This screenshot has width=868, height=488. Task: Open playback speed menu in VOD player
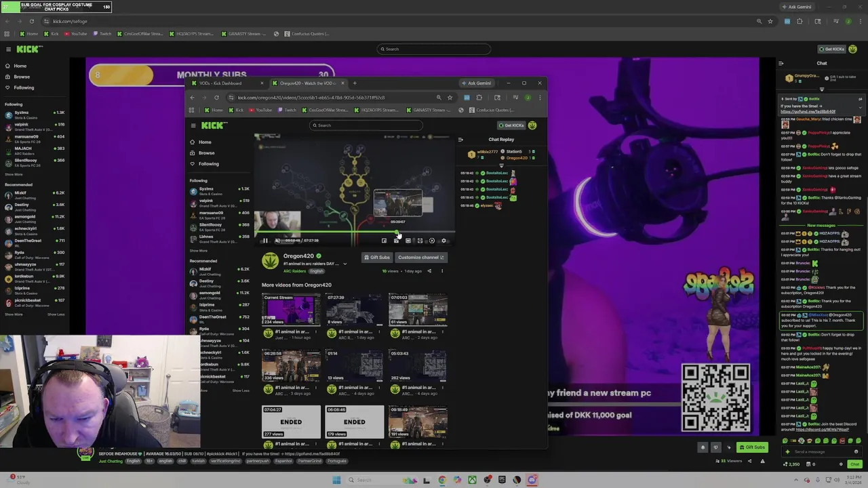[432, 241]
